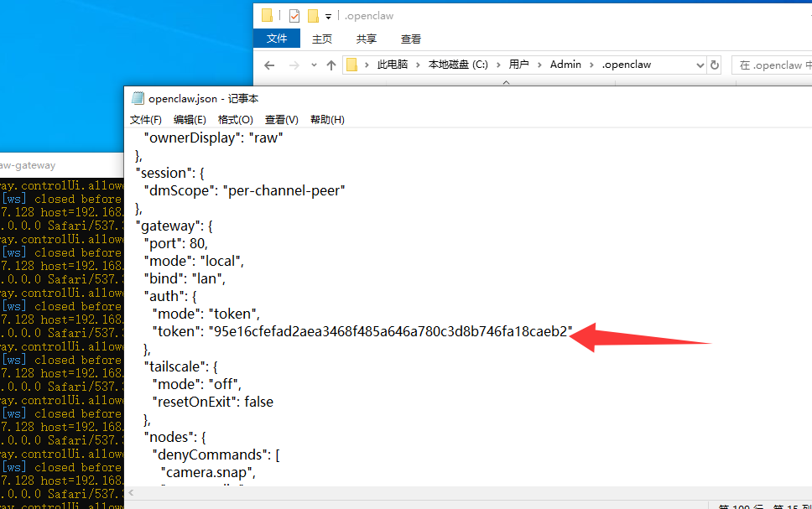
Task: Open the 文件(F) menu in Notepad
Action: pyautogui.click(x=146, y=120)
